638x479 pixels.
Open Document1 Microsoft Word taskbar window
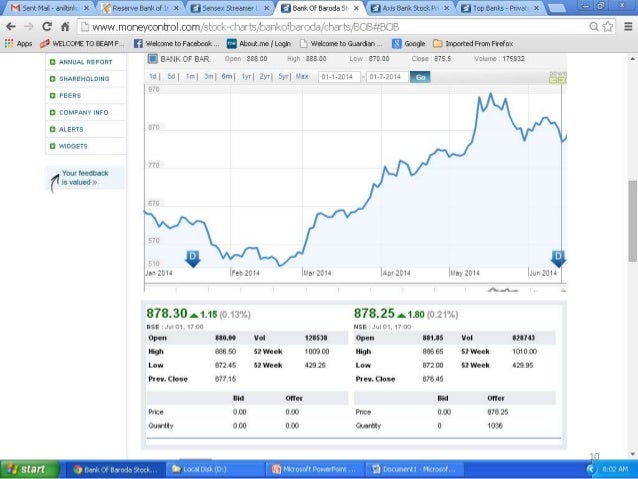[414, 469]
